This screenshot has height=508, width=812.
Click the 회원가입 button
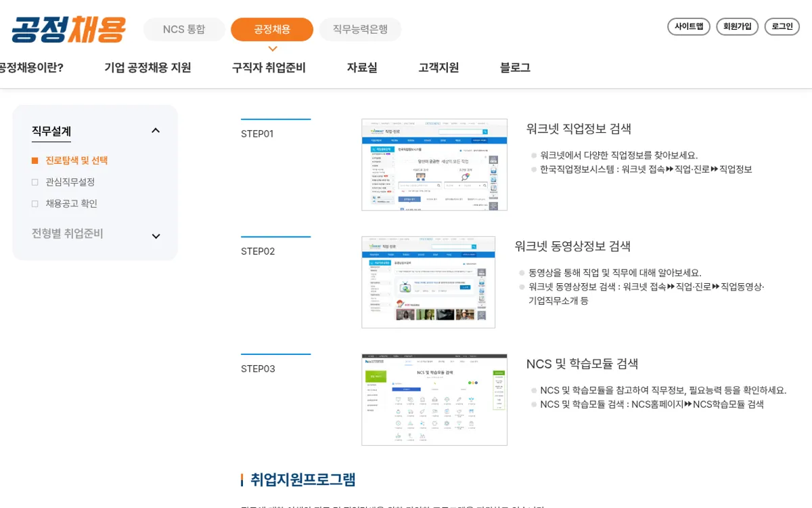click(x=738, y=26)
